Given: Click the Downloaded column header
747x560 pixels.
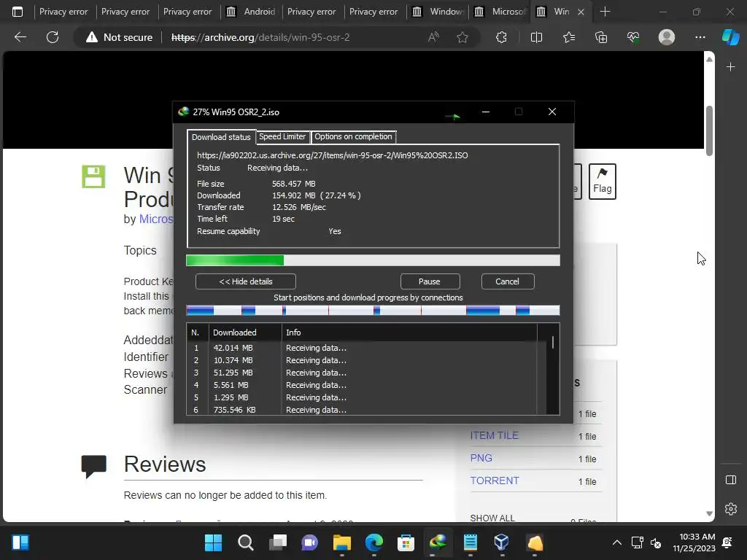Looking at the screenshot, I should click(245, 332).
